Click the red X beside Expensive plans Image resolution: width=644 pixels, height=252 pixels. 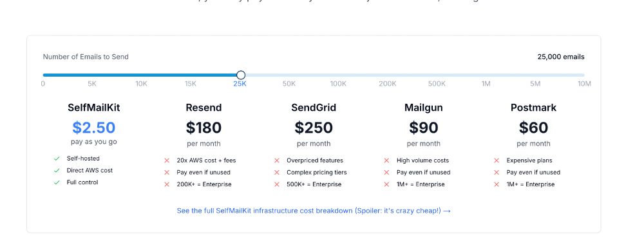497,160
